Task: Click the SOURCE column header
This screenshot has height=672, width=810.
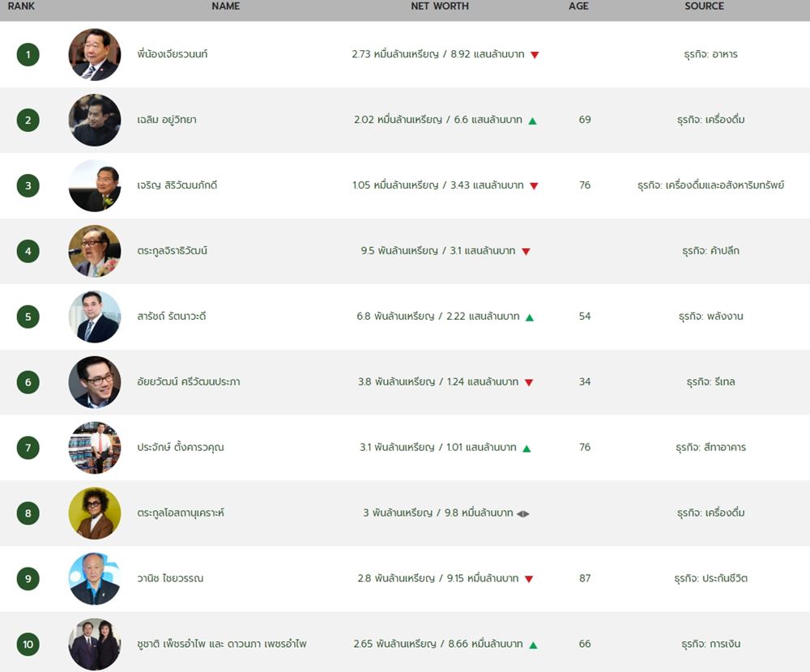Action: [x=704, y=6]
